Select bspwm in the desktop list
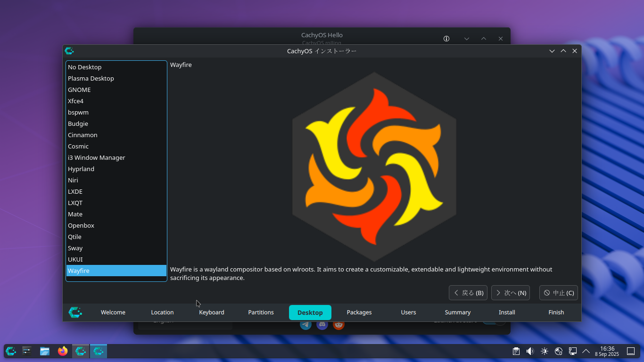Screen dimensions: 644x362 (x=116, y=112)
